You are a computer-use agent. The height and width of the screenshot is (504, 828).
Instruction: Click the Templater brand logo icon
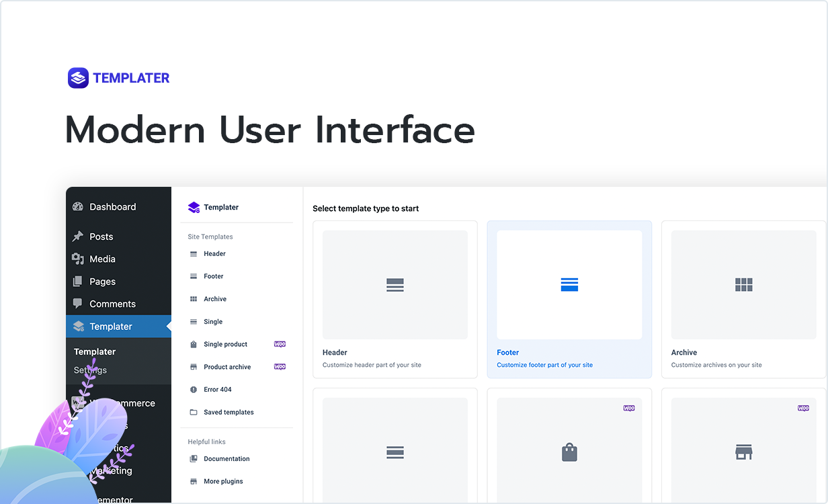(x=78, y=78)
